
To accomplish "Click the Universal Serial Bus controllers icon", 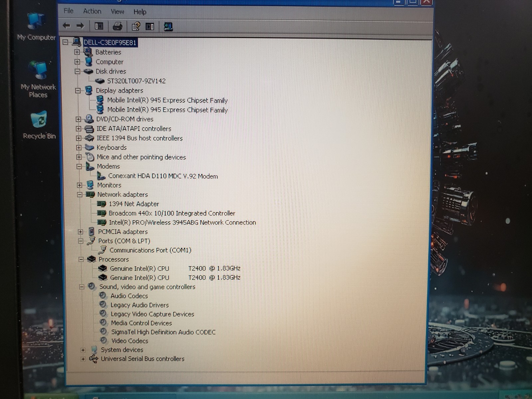I will point(94,359).
